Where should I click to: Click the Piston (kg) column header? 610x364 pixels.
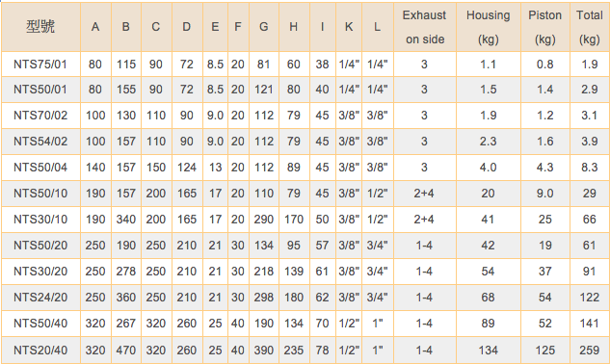(x=545, y=27)
